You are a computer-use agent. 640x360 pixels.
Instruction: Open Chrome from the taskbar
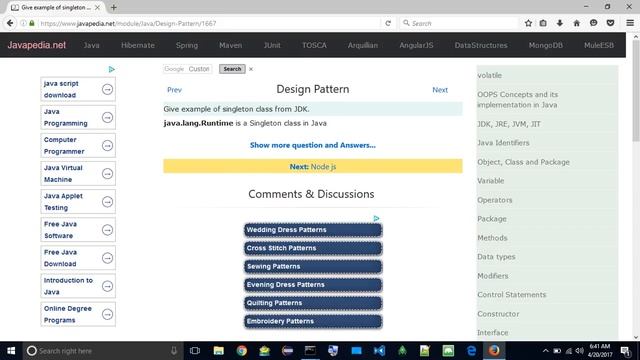[242, 351]
